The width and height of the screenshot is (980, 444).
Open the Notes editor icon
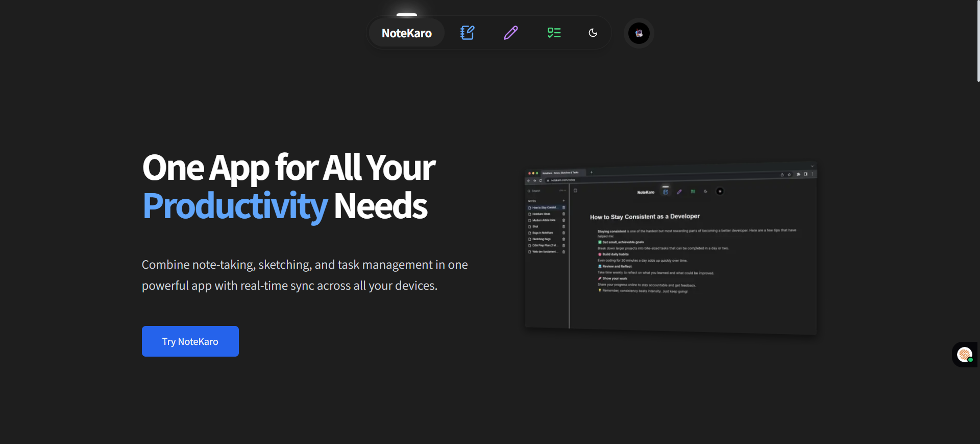(467, 33)
